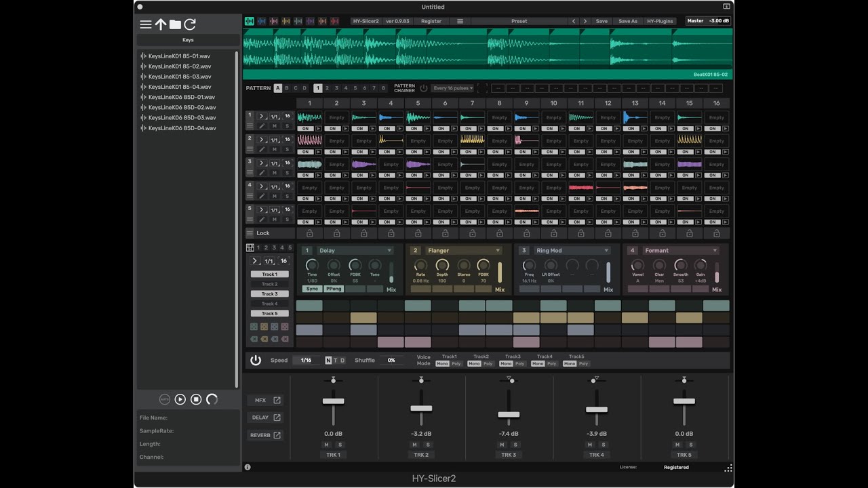Viewport: 868px width, 488px height.
Task: Clear FX lane 3 with blue delete icon
Action: pos(275,339)
